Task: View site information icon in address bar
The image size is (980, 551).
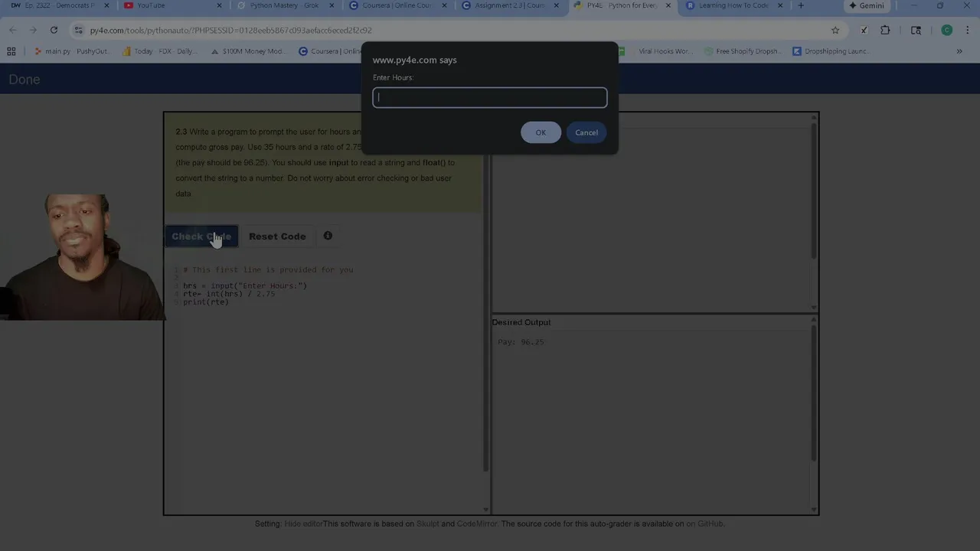Action: tap(78, 30)
